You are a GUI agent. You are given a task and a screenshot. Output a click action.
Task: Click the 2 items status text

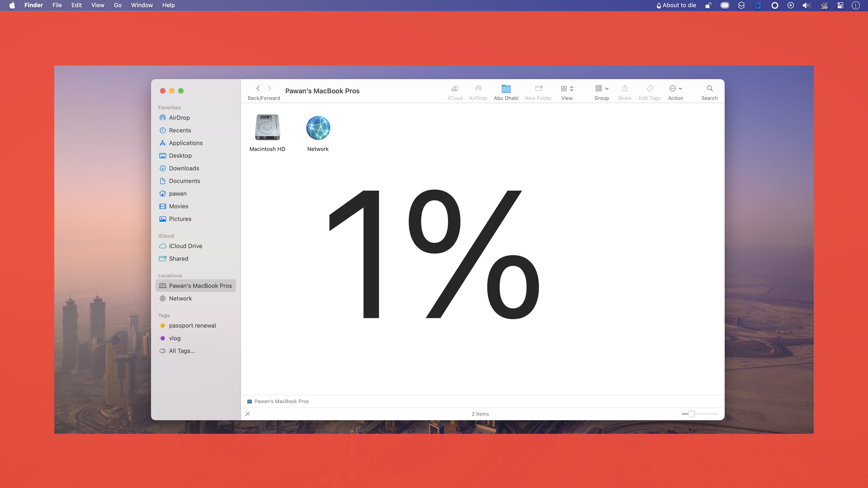pos(480,414)
